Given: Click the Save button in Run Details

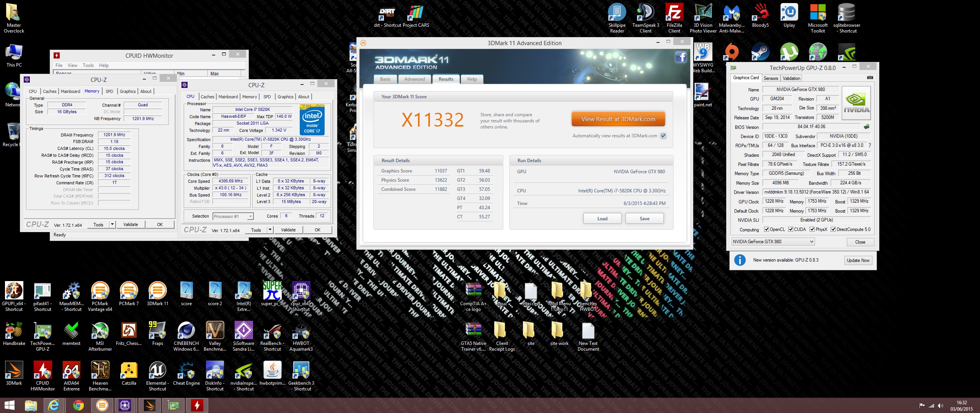Looking at the screenshot, I should pos(644,219).
